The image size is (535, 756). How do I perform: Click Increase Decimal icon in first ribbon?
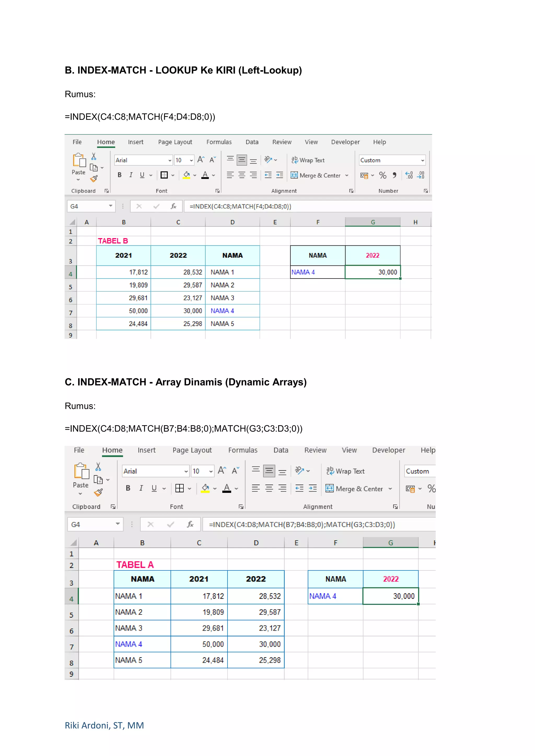pos(409,175)
